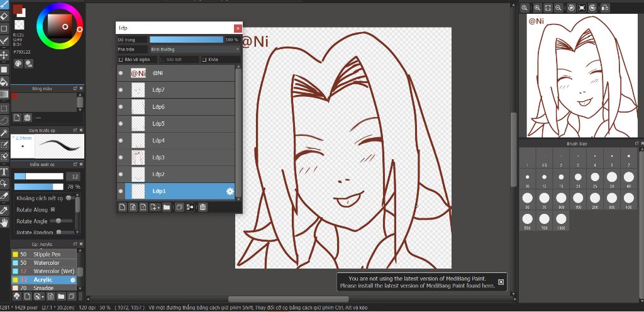
Task: Open Acrylic brush settings gear
Action: coord(73,280)
